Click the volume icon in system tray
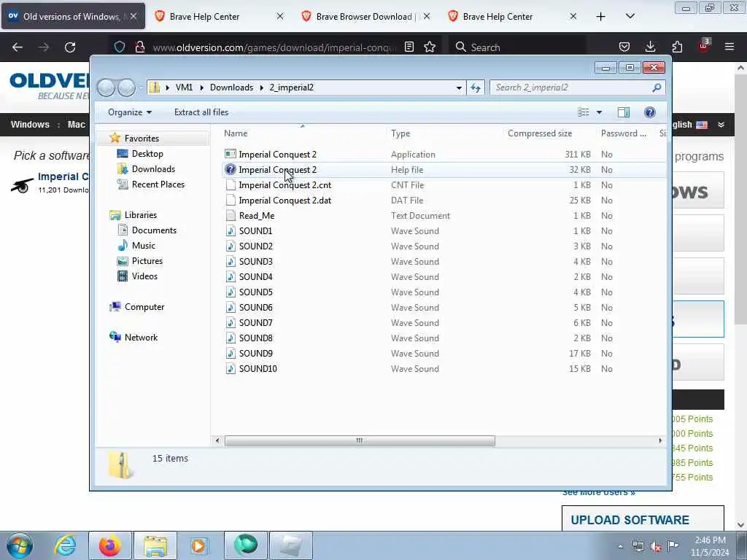747x560 pixels. 656,547
